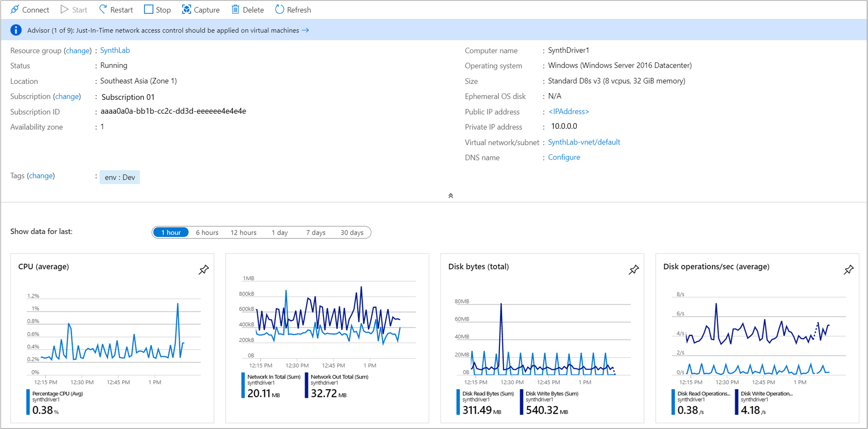Show data for the last 30 days
The image size is (868, 429).
pos(352,232)
